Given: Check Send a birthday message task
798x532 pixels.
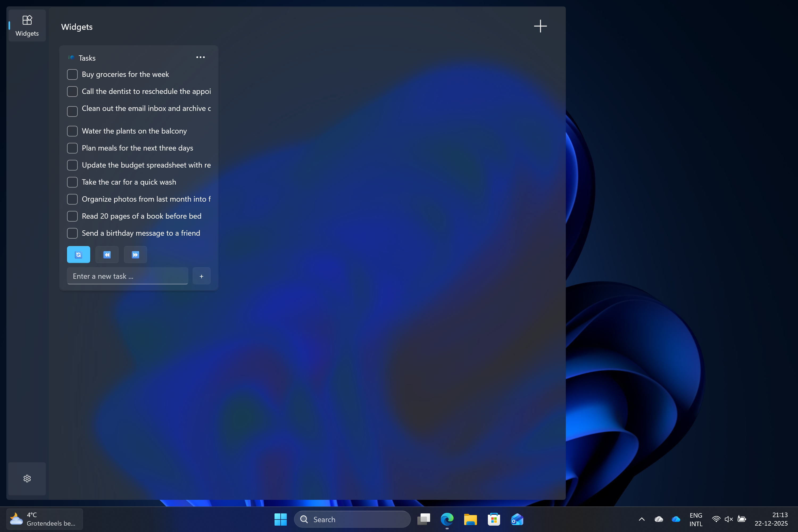Looking at the screenshot, I should coord(72,233).
